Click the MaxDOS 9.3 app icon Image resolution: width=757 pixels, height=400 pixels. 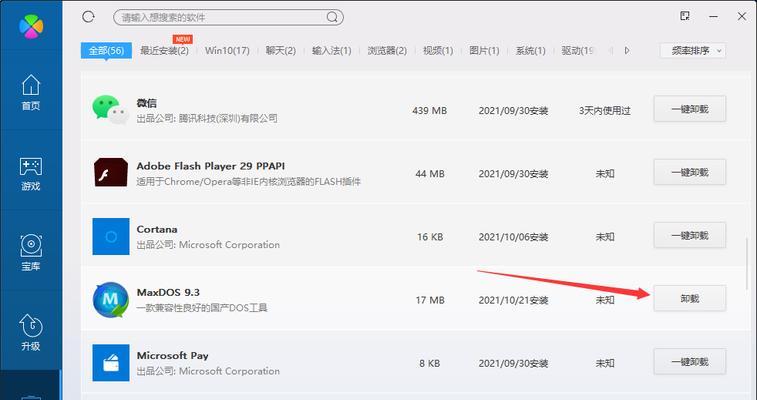111,300
